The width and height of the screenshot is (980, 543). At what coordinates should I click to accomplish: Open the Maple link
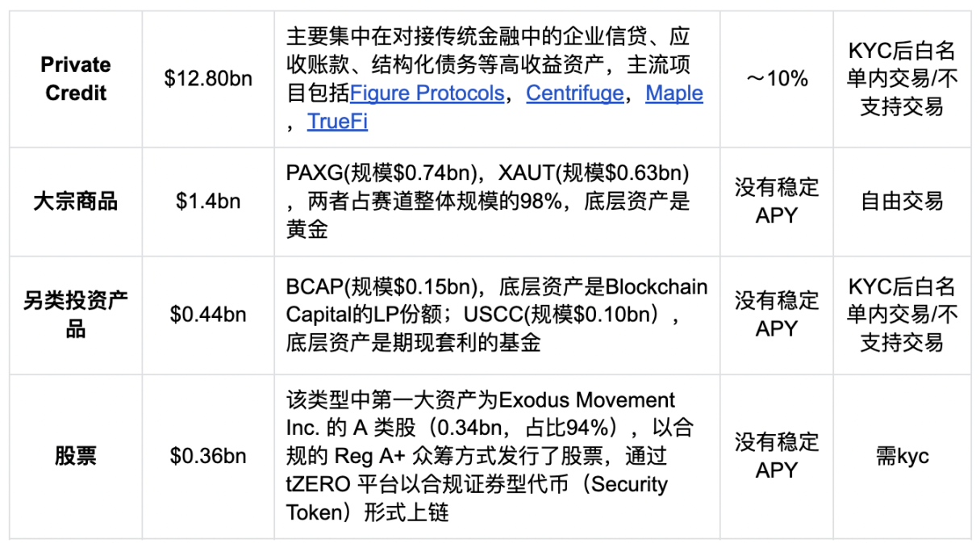click(x=674, y=94)
